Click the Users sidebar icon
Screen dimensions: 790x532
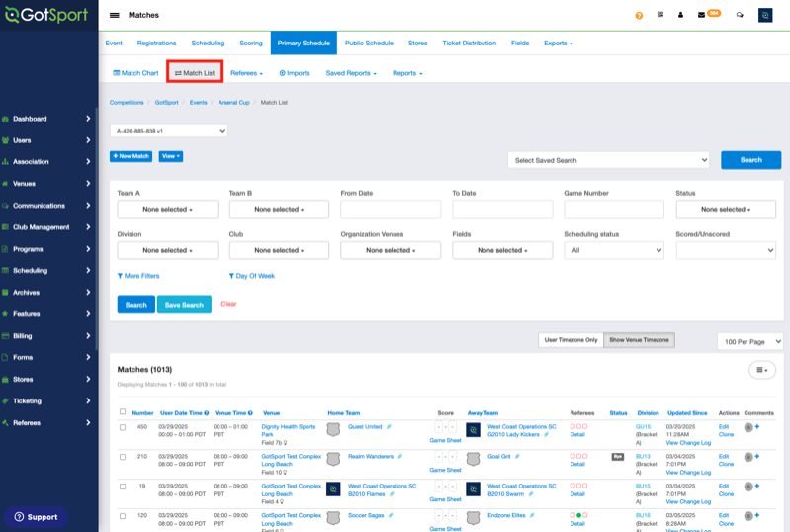click(5, 140)
